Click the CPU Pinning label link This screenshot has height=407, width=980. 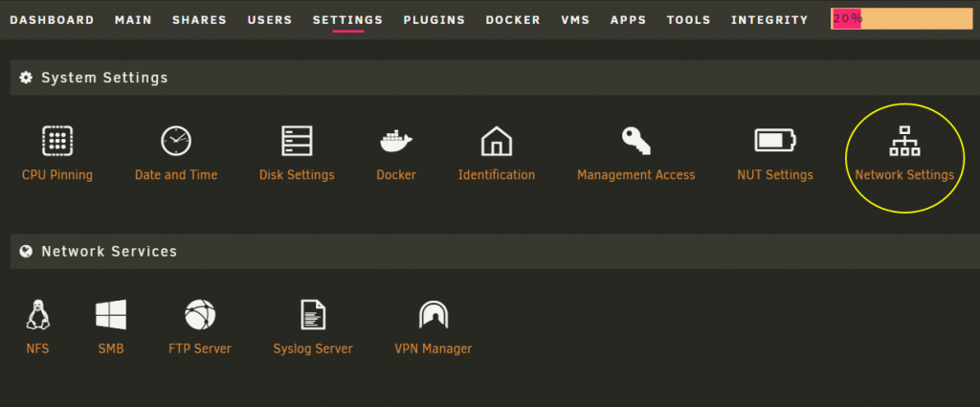click(x=56, y=175)
